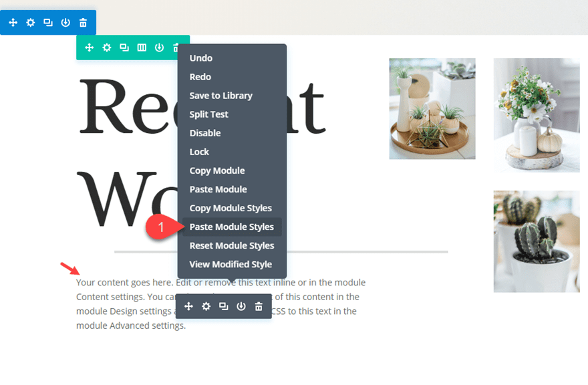Open module settings gear in the dark gray toolbar
588x385 pixels.
(206, 306)
